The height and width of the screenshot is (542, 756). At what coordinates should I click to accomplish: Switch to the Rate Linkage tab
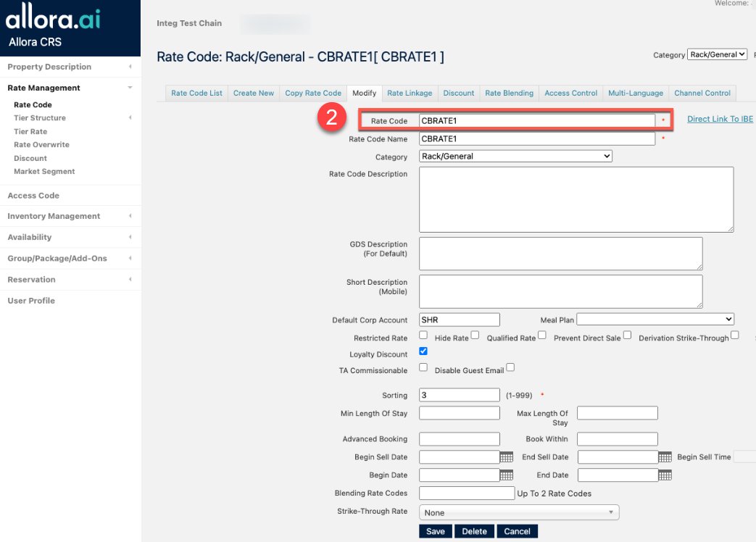coord(410,93)
